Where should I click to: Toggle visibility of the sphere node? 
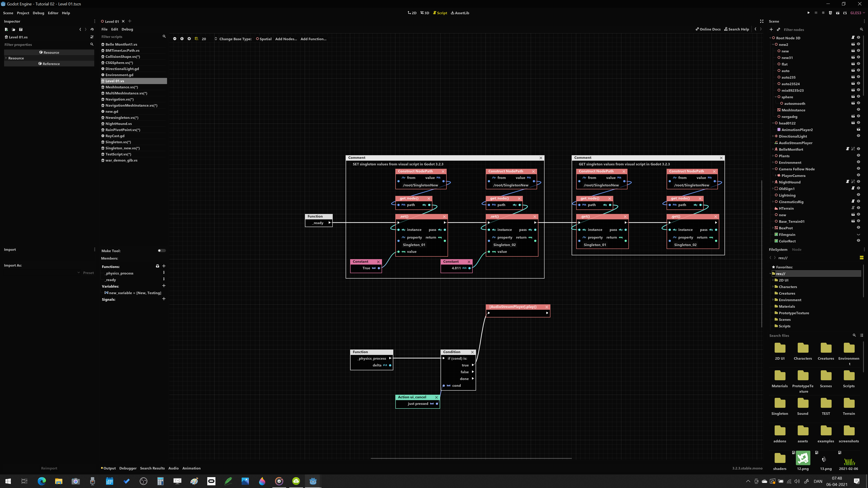click(859, 97)
